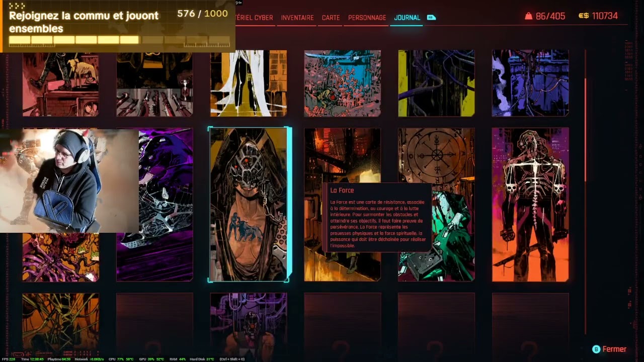This screenshot has height=362, width=644.
Task: Click the 'Rejoignez la commu et jouont ensembles' text
Action: click(x=84, y=22)
